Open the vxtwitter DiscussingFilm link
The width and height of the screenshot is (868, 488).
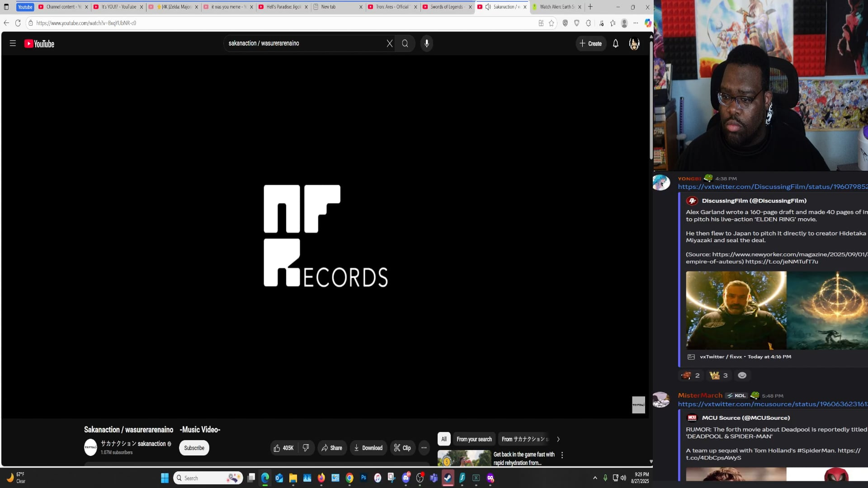773,187
